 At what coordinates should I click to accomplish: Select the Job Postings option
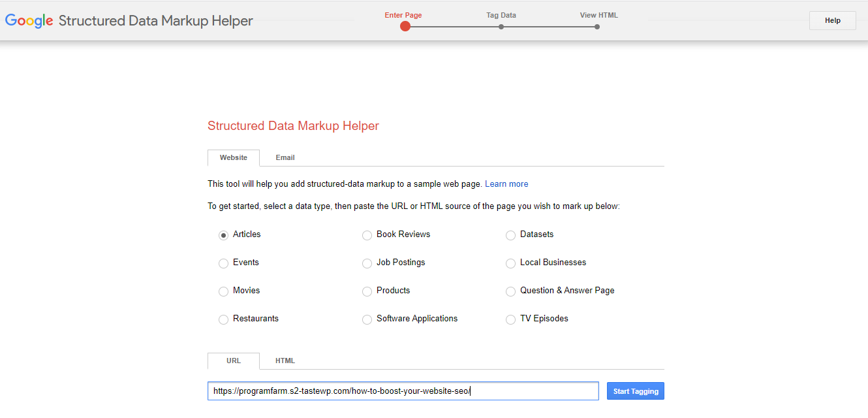coord(367,263)
